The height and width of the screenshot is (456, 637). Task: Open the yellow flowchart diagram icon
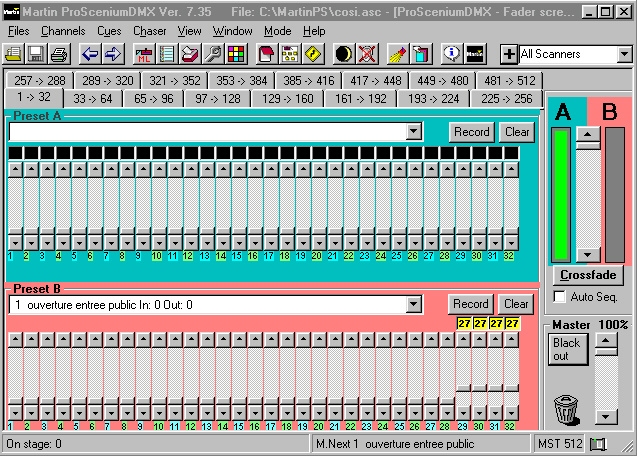pos(290,54)
